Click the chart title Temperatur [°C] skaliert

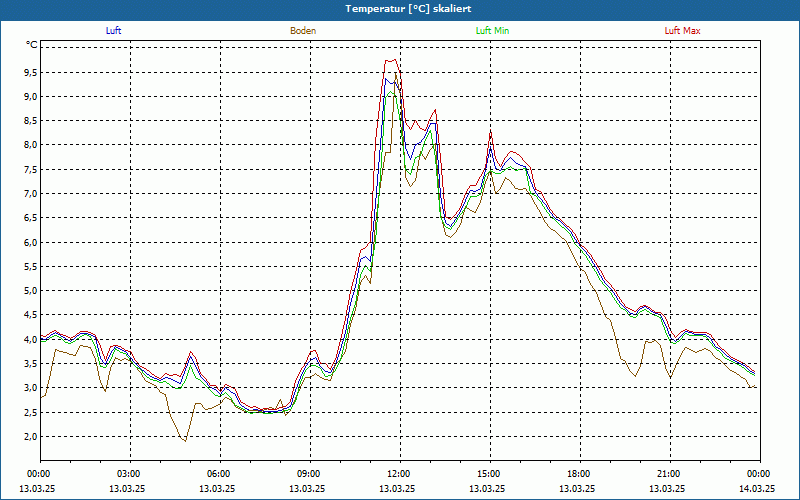408,9
